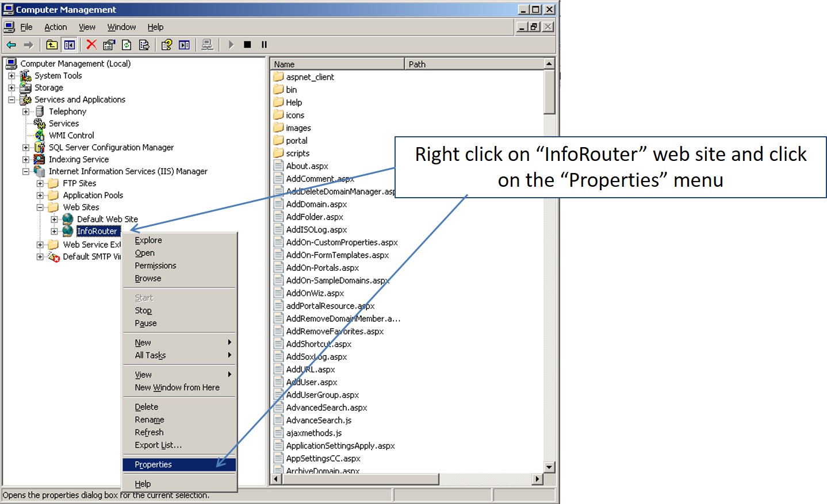Click the Path column header

(474, 64)
